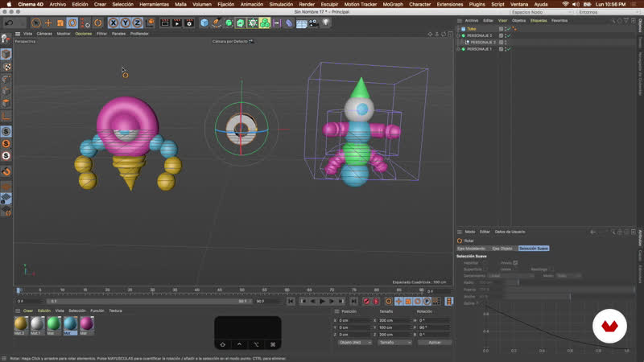The height and width of the screenshot is (362, 644).
Task: Open the Crear menu in the material manager
Action: coord(27,311)
